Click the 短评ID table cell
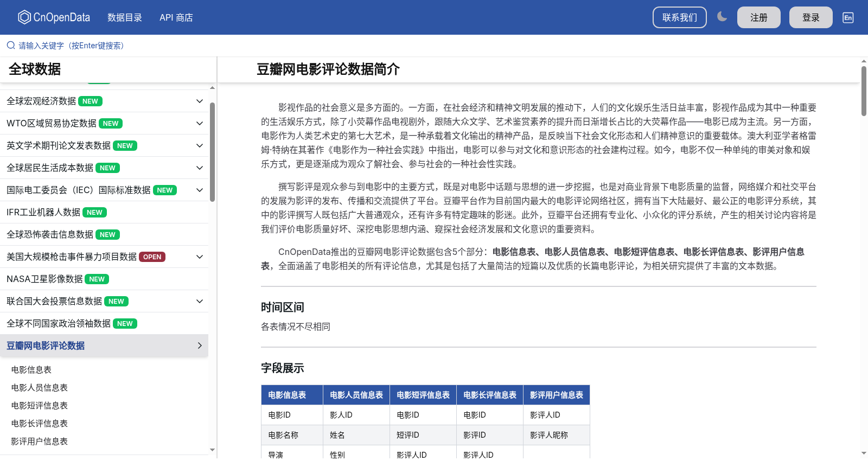The width and height of the screenshot is (868, 467). [423, 435]
